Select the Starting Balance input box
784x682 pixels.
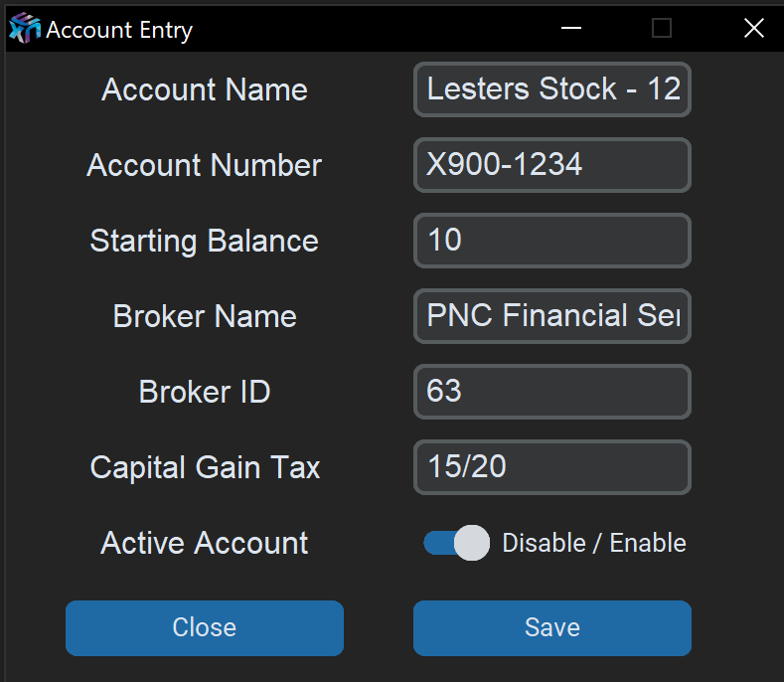(x=551, y=241)
